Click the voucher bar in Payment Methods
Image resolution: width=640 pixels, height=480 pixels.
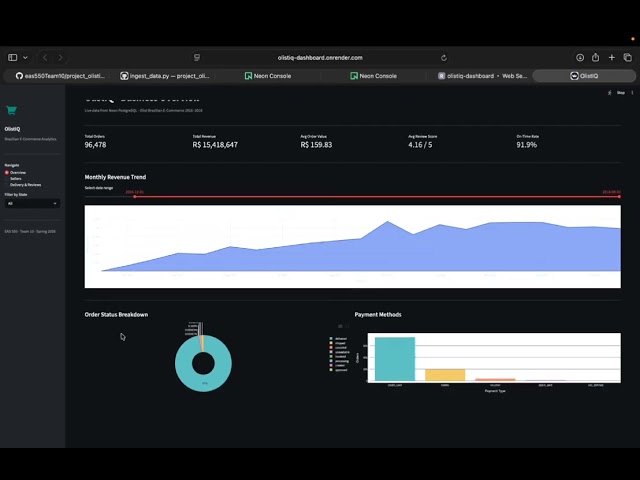[x=495, y=380]
